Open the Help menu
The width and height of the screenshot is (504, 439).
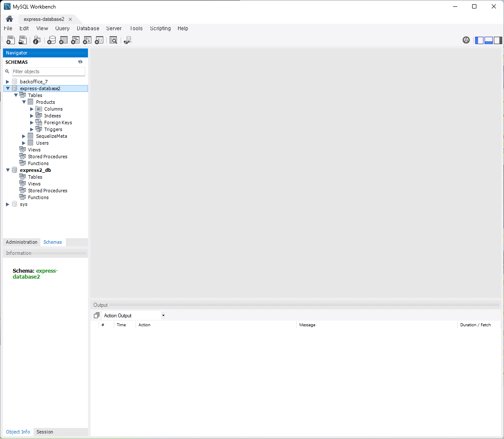pyautogui.click(x=183, y=29)
